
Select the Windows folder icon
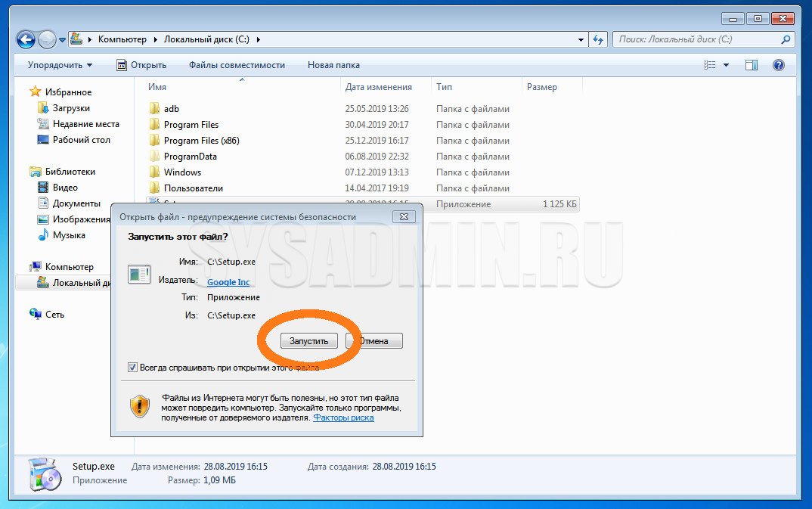[x=154, y=172]
